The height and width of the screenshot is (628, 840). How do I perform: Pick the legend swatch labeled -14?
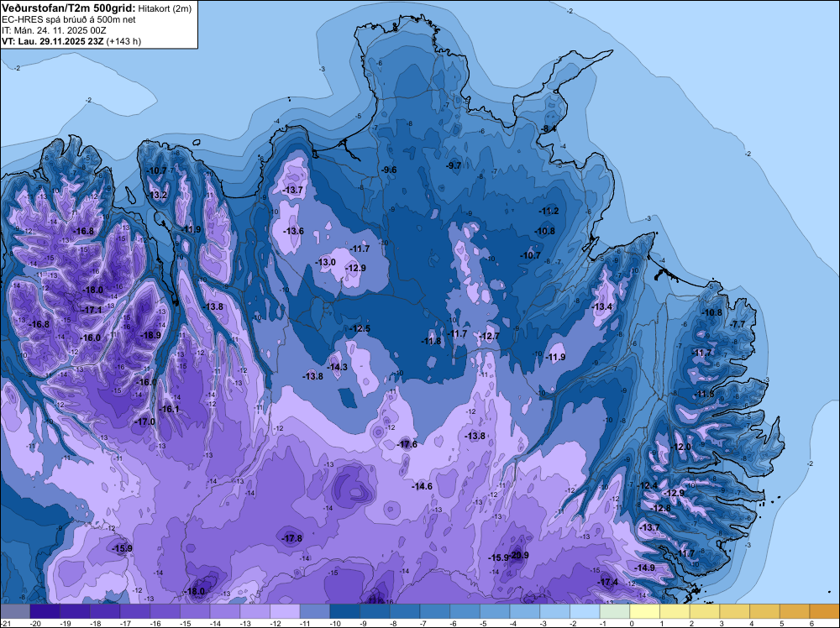tap(225, 611)
